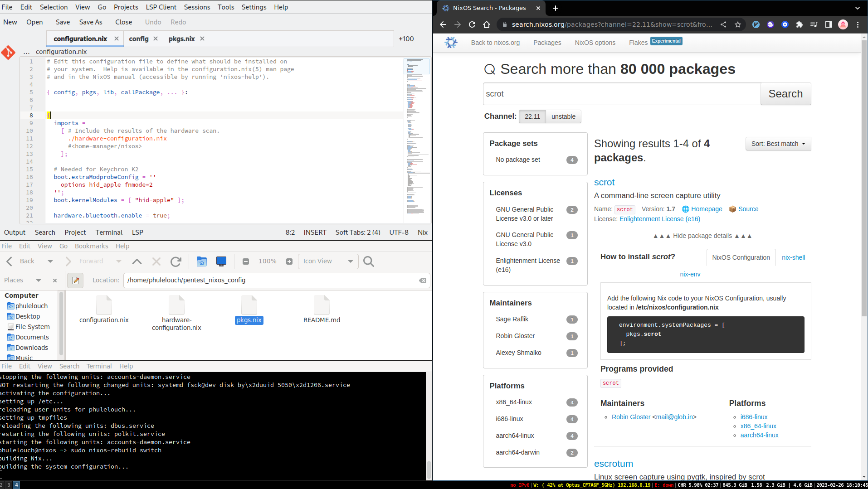Viewport: 868px width, 489px height.
Task: Close the Places side pane
Action: coord(55,280)
